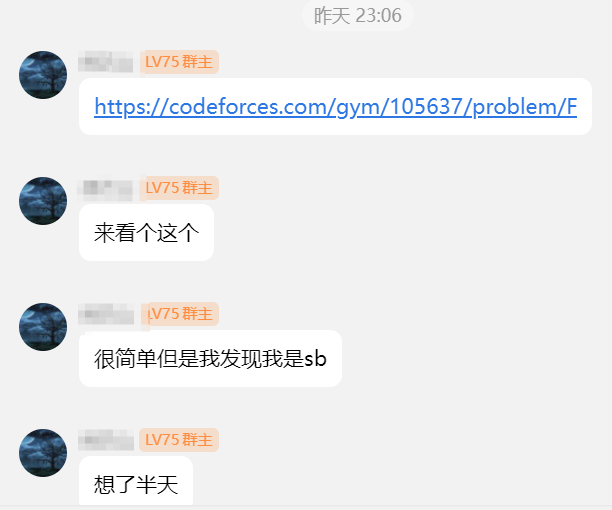This screenshot has height=510, width=612.
Task: Click the blurred sender name above 来看个这个
Action: point(106,189)
